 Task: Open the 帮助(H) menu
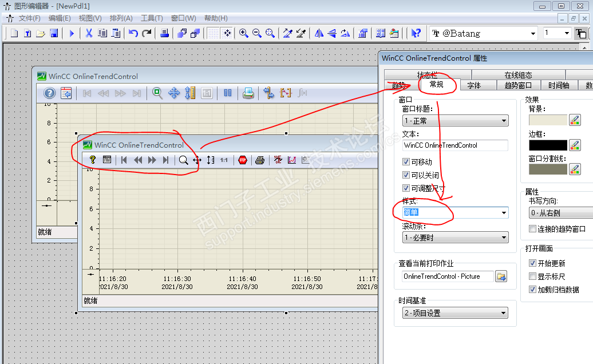point(216,18)
